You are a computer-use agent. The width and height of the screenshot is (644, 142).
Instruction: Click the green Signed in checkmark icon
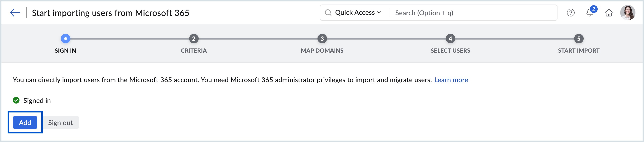point(16,101)
